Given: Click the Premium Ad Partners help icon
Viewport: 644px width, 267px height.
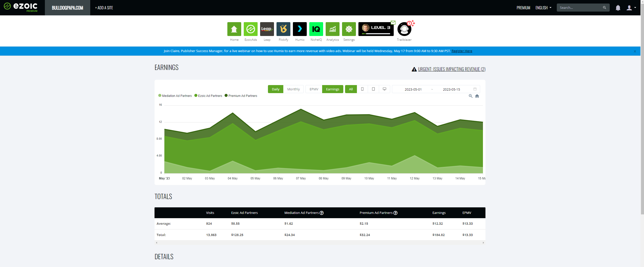Looking at the screenshot, I should click(x=395, y=213).
